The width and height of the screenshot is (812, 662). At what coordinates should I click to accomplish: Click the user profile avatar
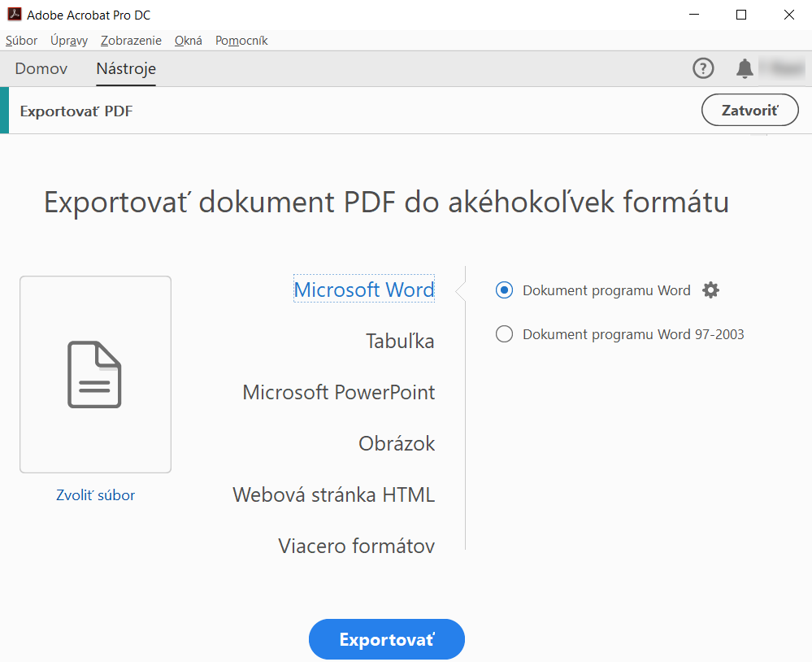[781, 68]
